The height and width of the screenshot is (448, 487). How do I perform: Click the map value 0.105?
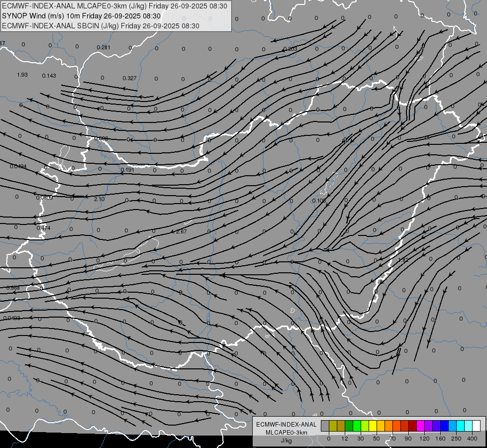[x=319, y=201]
